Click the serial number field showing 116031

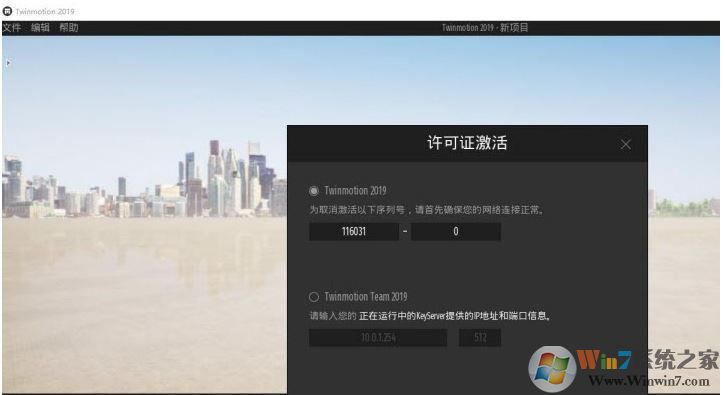pyautogui.click(x=354, y=232)
